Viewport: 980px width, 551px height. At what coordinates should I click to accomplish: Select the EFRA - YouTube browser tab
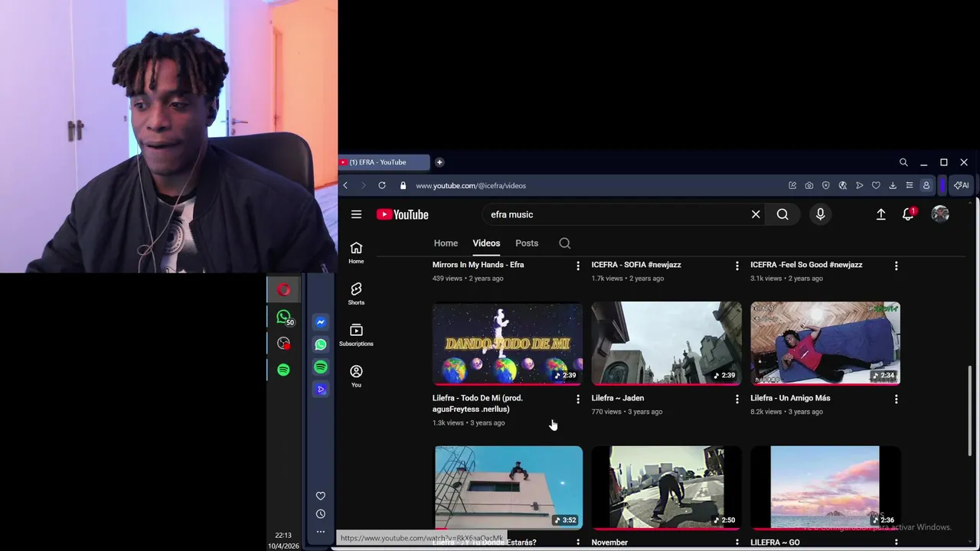coord(383,162)
